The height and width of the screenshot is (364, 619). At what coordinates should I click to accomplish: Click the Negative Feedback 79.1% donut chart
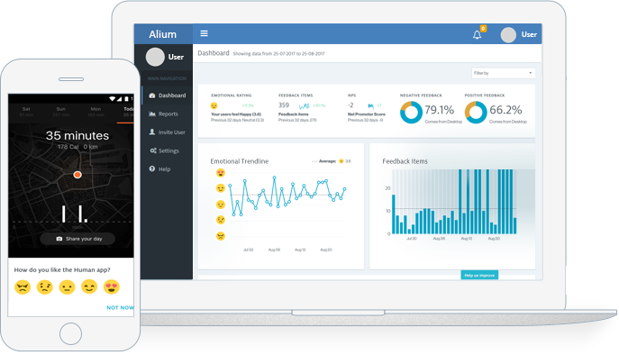412,112
